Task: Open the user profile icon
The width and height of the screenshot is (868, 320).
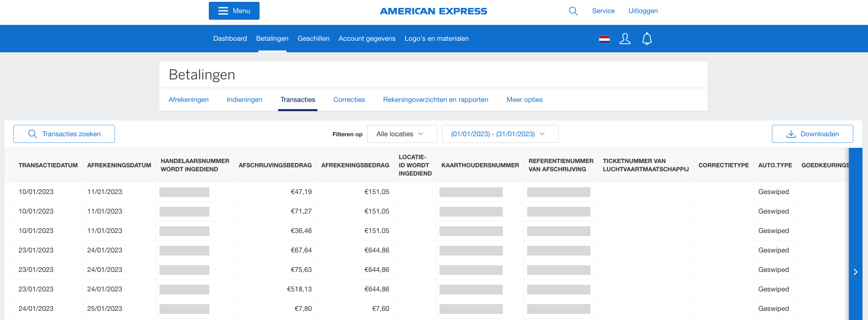Action: (625, 39)
